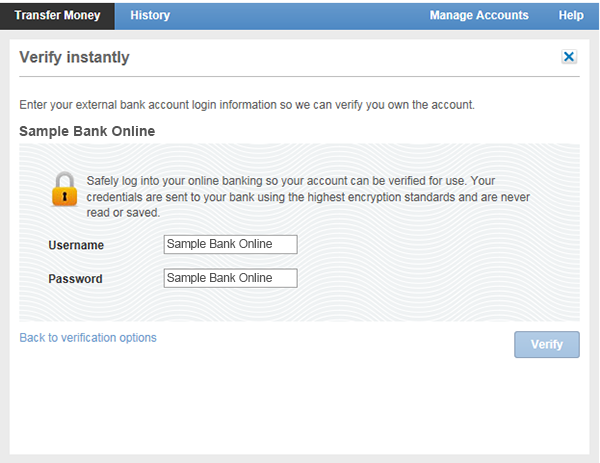Close the Verify instantly dialog with the X
Viewport: 600px width, 463px height.
pos(569,57)
